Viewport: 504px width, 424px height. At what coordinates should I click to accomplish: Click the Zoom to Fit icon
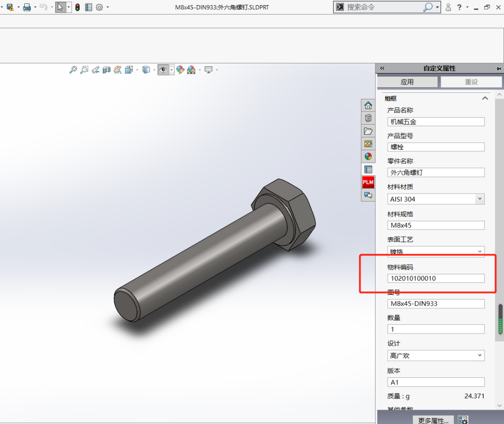(73, 70)
